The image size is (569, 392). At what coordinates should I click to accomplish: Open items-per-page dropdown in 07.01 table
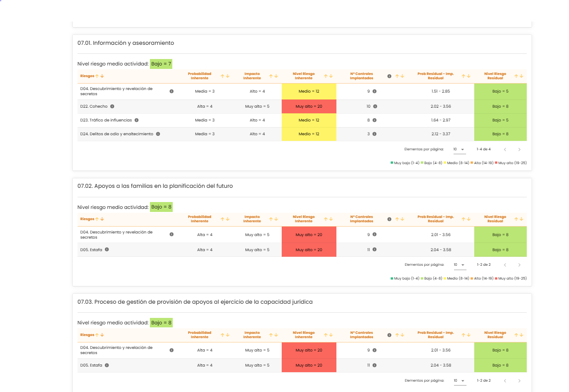pyautogui.click(x=459, y=149)
